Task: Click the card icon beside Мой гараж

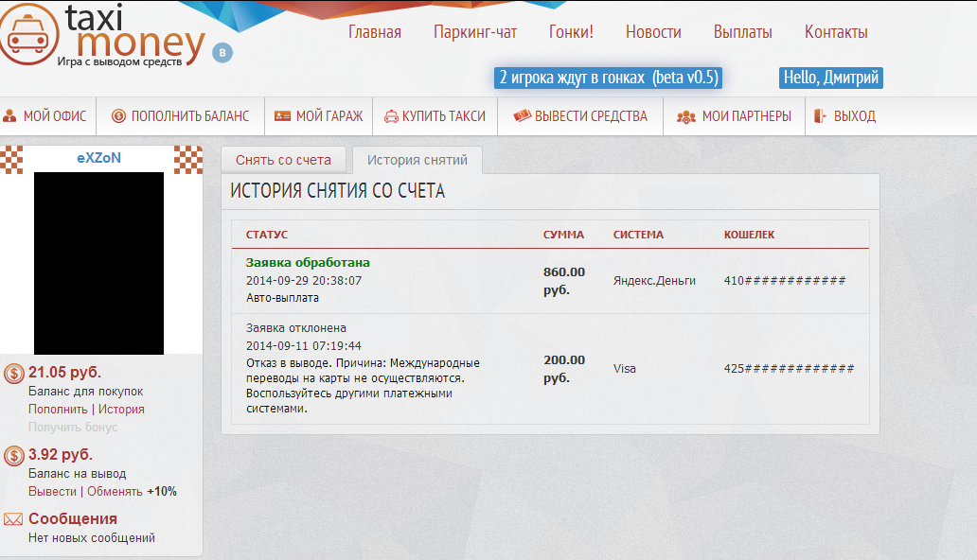Action: 283,115
